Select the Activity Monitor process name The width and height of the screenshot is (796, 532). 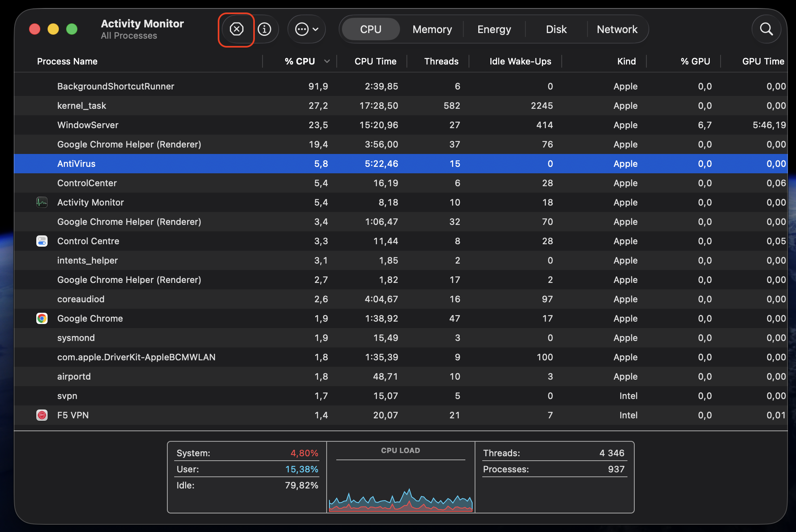click(90, 202)
